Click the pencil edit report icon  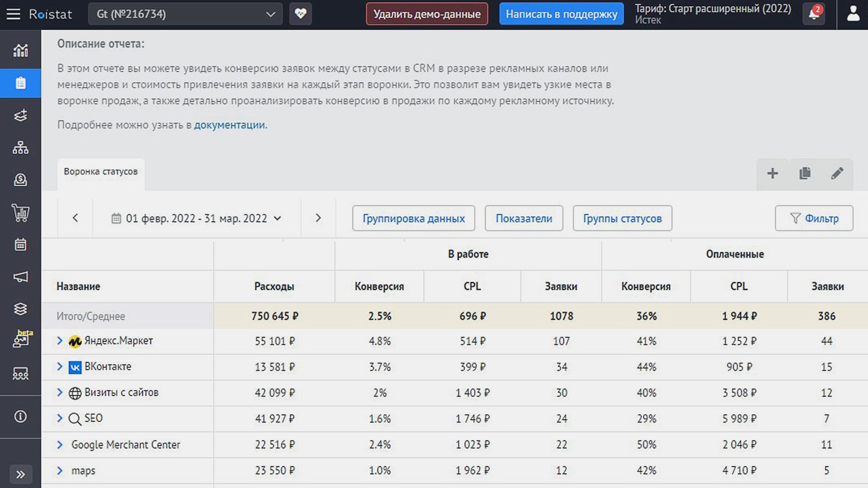(837, 174)
